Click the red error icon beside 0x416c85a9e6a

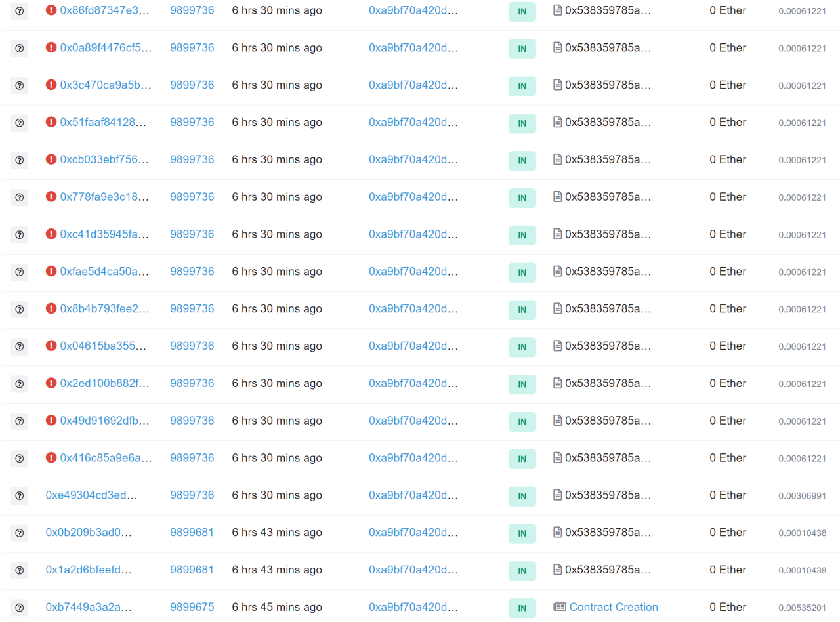point(51,457)
